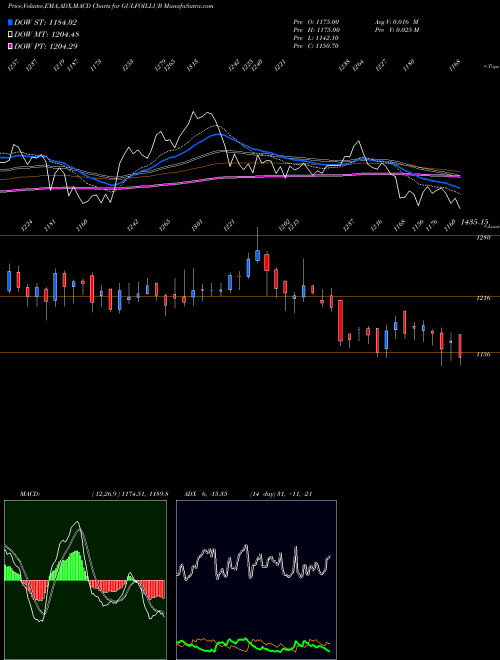500x660 pixels.
Task: Select the 'DOW ST: 1184.02' legend text
Action: (45, 22)
